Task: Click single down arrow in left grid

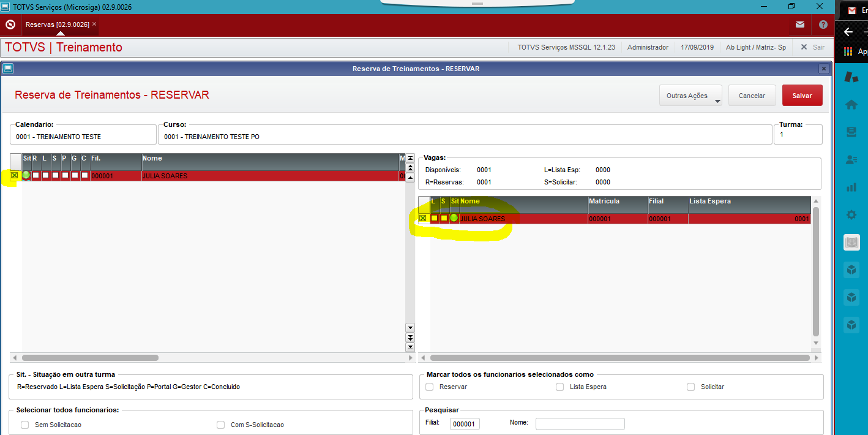Action: click(x=410, y=328)
